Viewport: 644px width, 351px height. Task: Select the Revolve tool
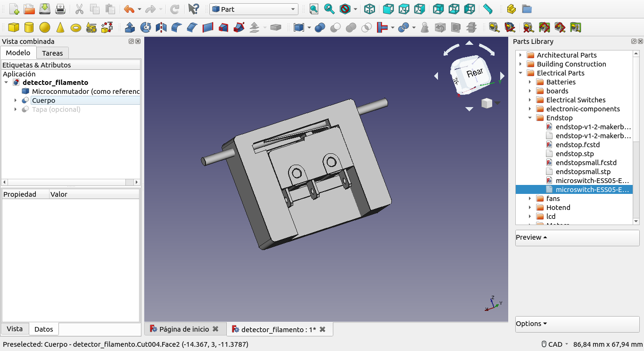[x=146, y=27]
